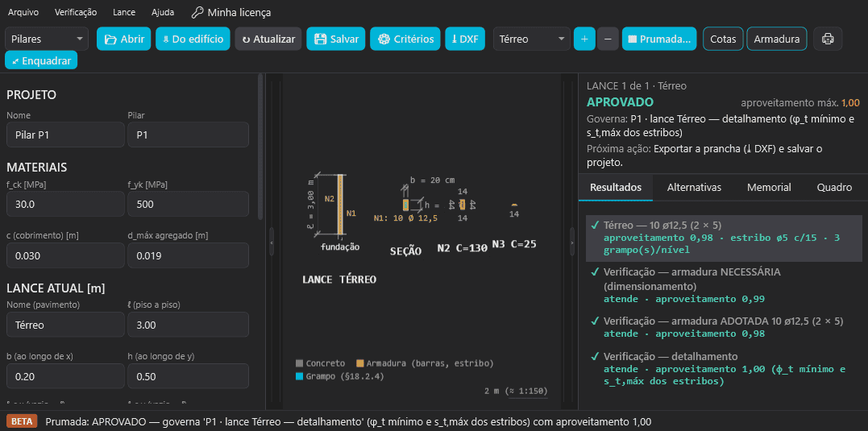Click the Atualizar button

coord(268,39)
